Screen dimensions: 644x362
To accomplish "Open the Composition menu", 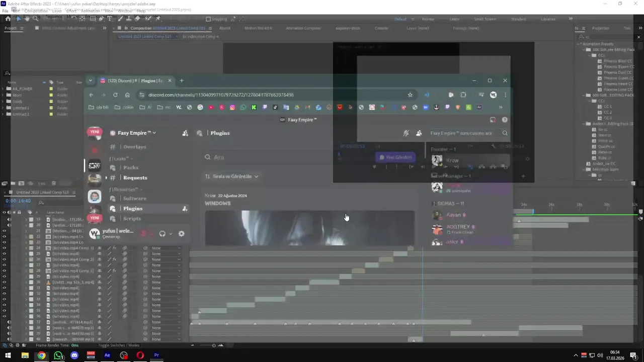I will 36,11.
